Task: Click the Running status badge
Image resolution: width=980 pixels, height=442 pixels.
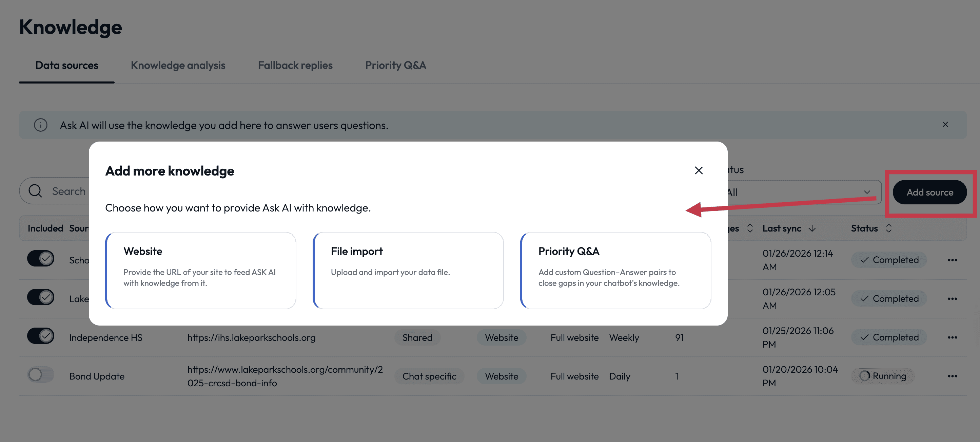Action: pyautogui.click(x=883, y=376)
